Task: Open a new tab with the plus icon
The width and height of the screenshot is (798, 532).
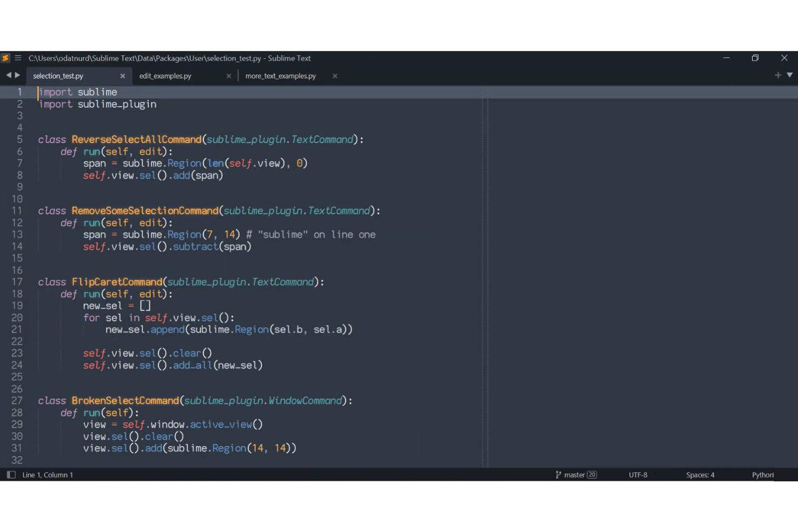Action: (778, 75)
